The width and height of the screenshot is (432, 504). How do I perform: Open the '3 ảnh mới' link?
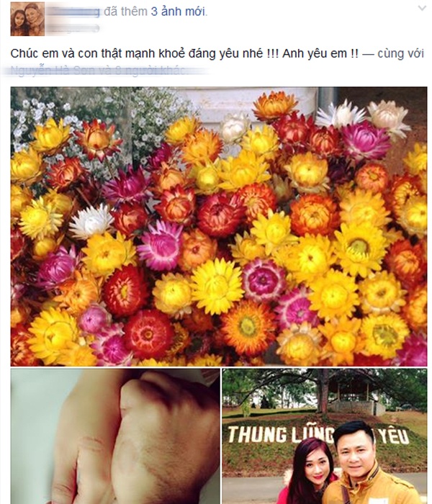click(178, 12)
